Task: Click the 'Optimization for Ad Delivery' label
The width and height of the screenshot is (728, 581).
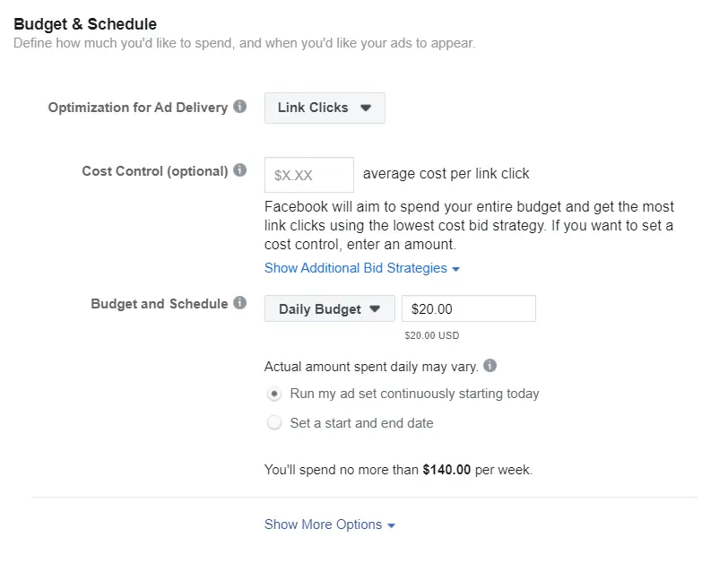Action: (x=138, y=108)
